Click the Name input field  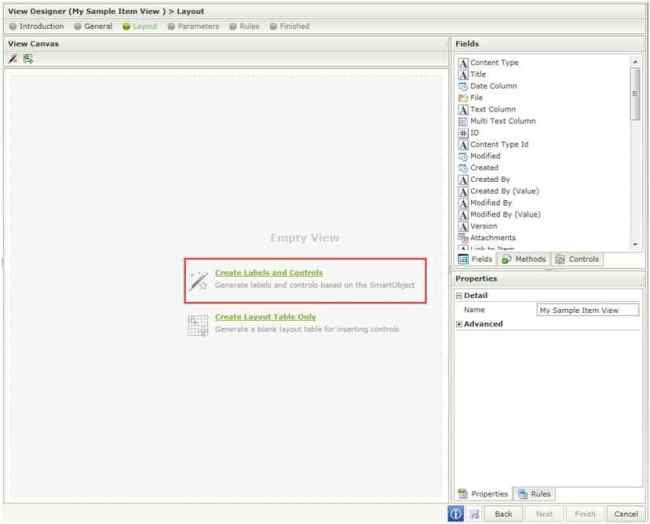tap(588, 310)
